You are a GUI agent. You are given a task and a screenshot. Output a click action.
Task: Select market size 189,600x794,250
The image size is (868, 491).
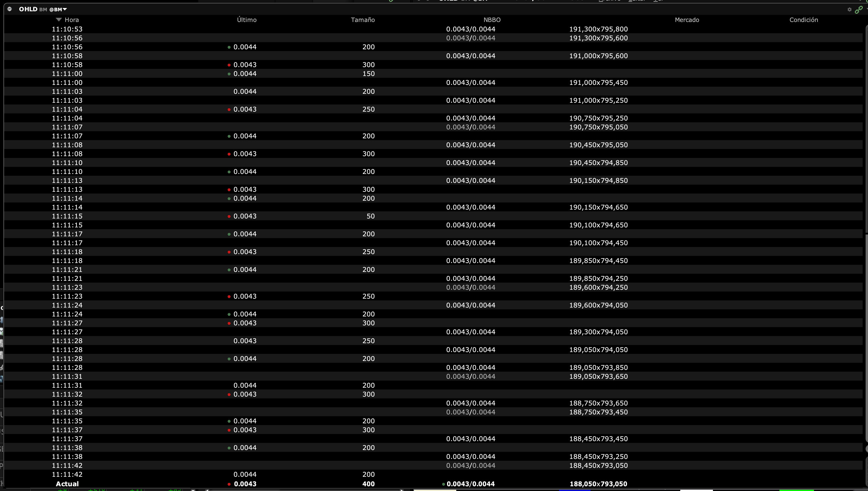[x=598, y=287]
